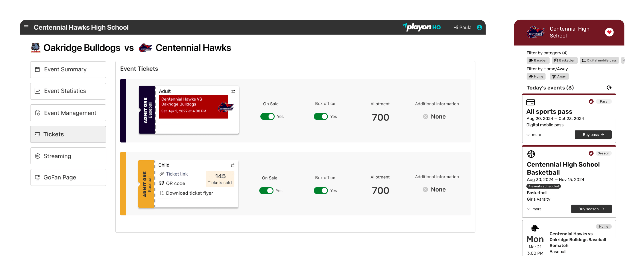
Task: Click the swap arrows on Child ticket
Action: [232, 165]
